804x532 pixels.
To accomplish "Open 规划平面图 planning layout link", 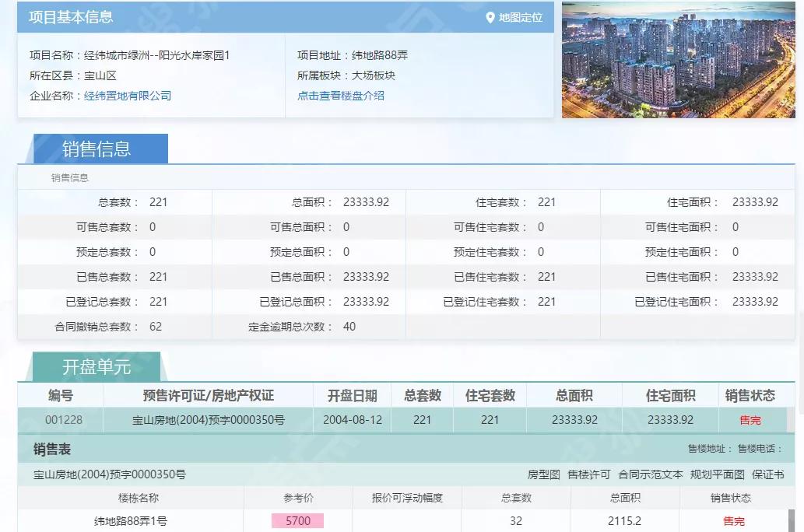I will tap(718, 474).
